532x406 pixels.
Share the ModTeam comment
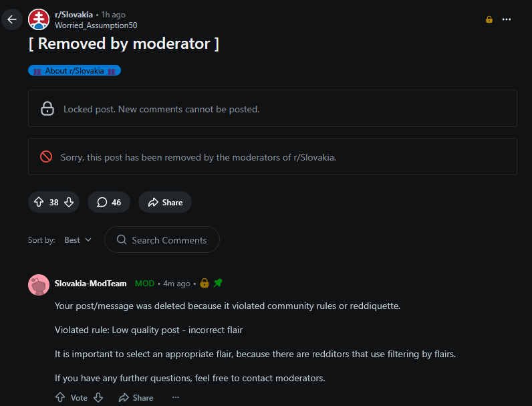point(136,397)
